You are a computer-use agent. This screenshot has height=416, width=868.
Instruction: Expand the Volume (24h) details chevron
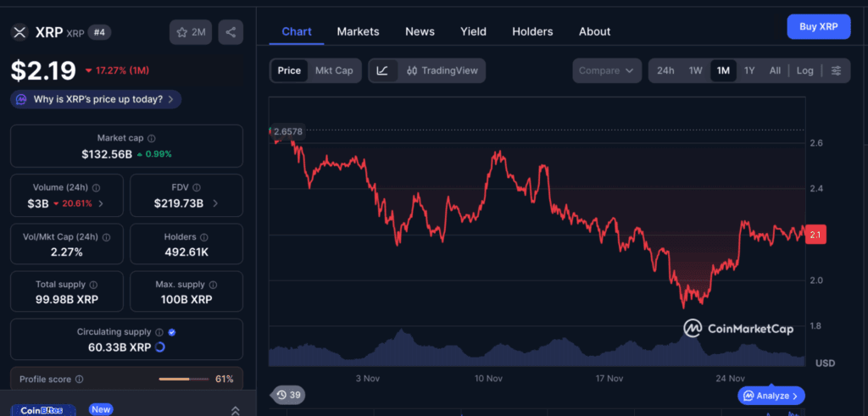pos(102,203)
